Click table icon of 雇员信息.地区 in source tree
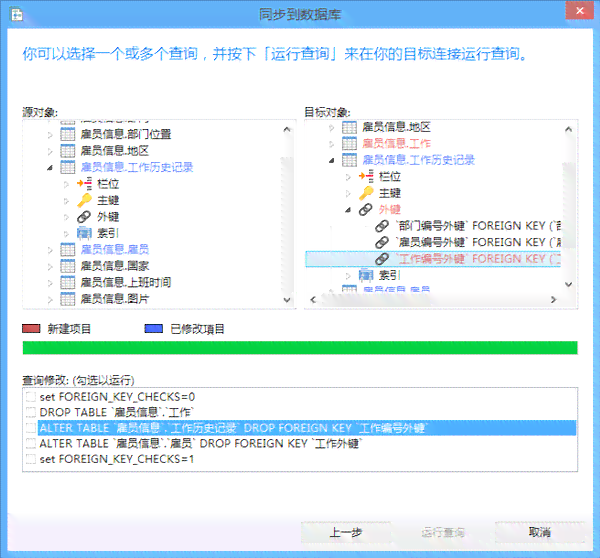Image resolution: width=600 pixels, height=558 pixels. [x=68, y=150]
